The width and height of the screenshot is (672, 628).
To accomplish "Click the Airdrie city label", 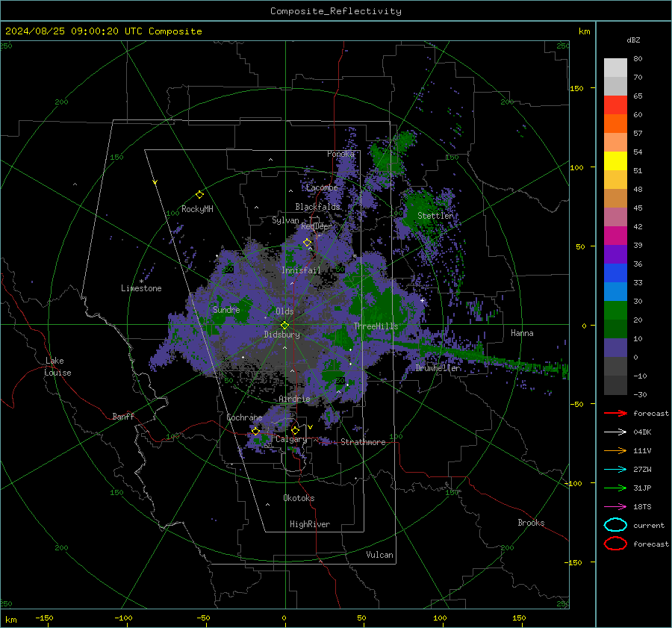I will [x=294, y=399].
